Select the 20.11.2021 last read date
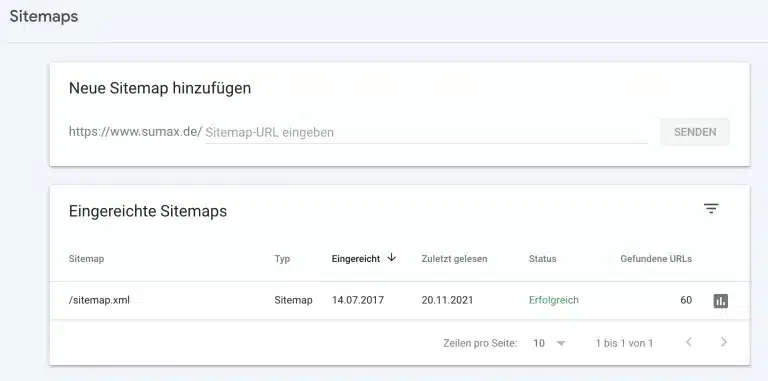This screenshot has width=768, height=381. (x=447, y=300)
